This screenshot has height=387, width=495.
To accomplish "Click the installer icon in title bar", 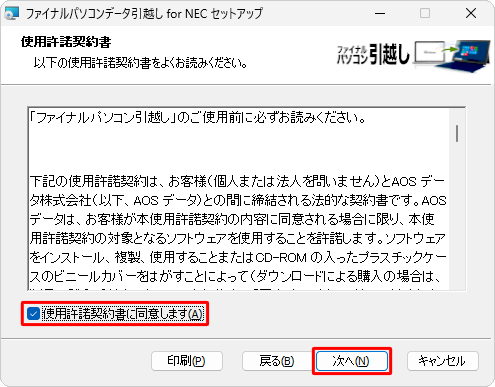I will pyautogui.click(x=11, y=13).
